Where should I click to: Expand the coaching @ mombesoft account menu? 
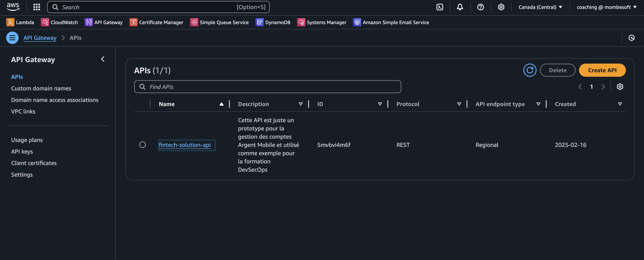coord(606,7)
